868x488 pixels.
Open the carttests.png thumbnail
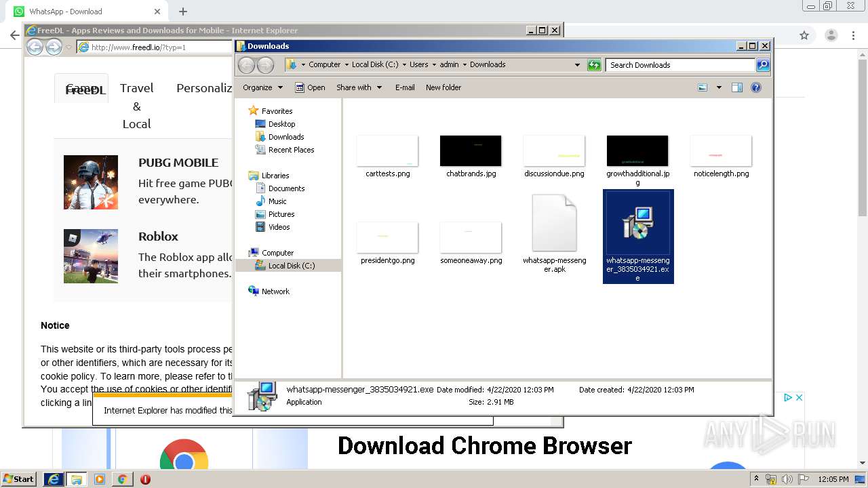[x=387, y=150]
